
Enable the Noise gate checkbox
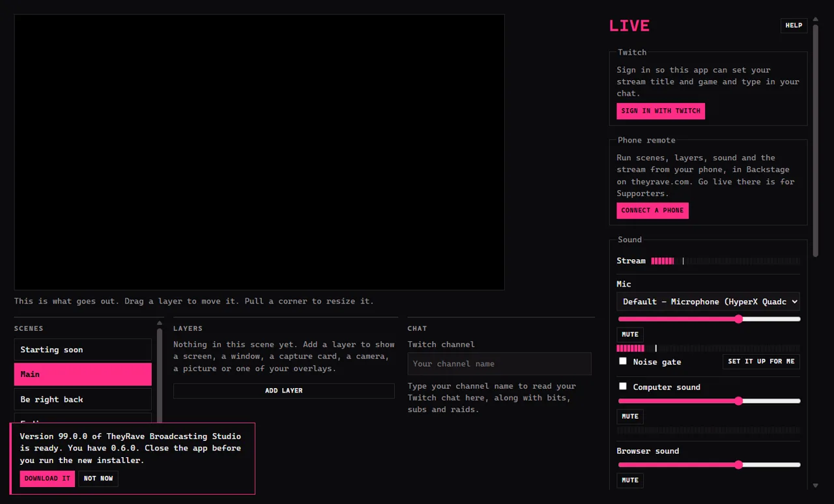point(623,361)
